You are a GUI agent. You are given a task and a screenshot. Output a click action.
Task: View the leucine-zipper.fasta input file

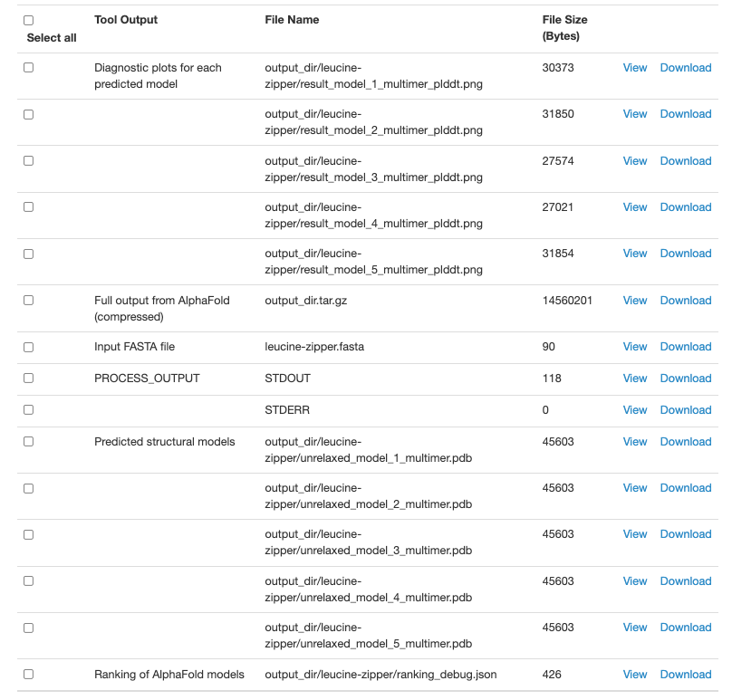634,347
